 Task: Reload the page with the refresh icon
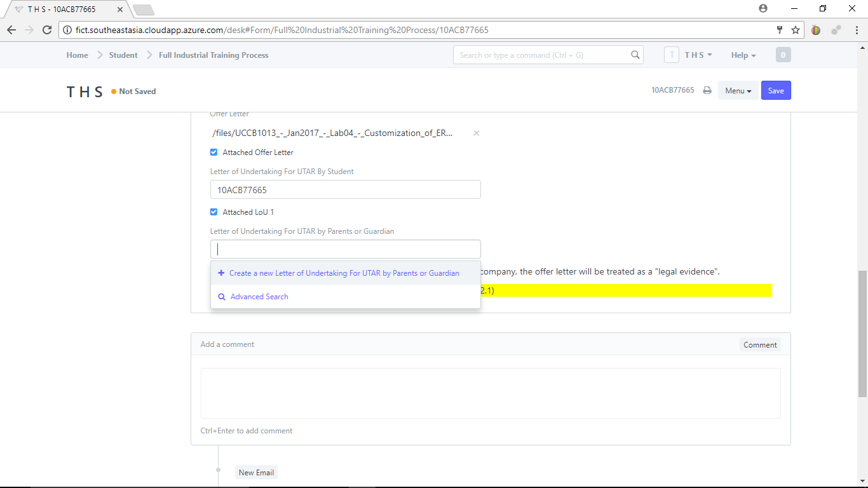[x=47, y=30]
